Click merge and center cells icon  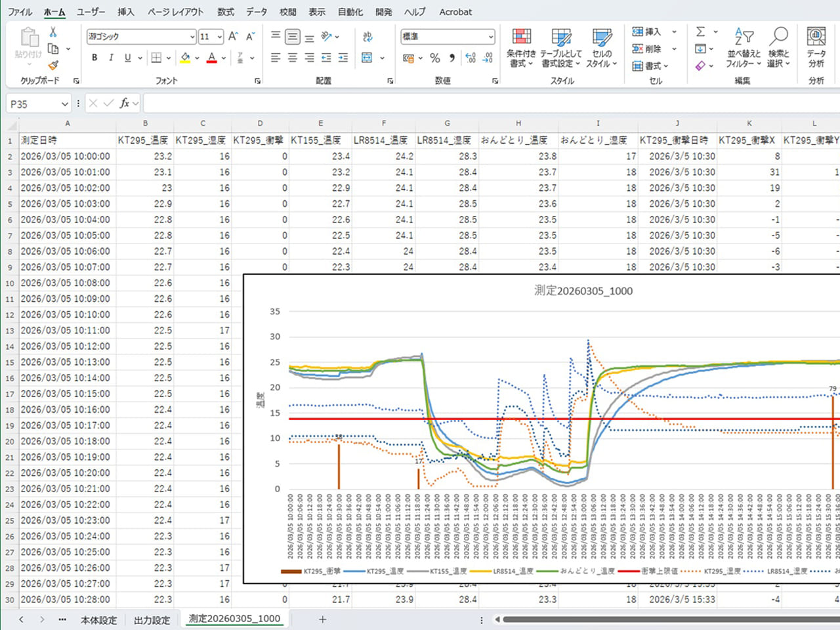[367, 58]
